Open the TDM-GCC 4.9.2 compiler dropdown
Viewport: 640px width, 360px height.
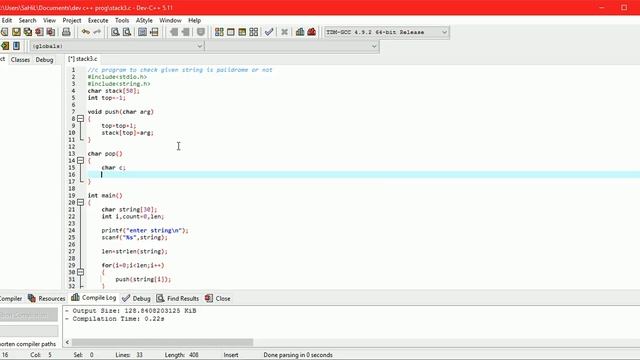(444, 32)
